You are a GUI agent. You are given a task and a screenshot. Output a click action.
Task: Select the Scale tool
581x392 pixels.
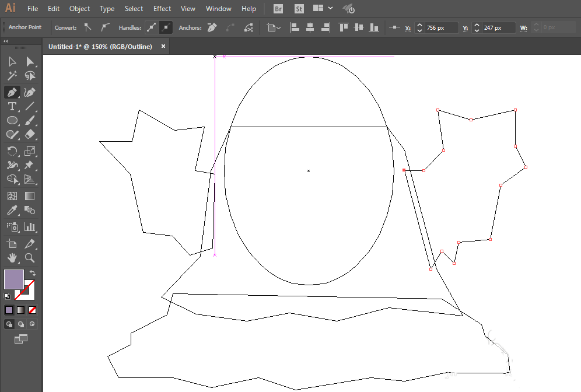click(x=30, y=151)
